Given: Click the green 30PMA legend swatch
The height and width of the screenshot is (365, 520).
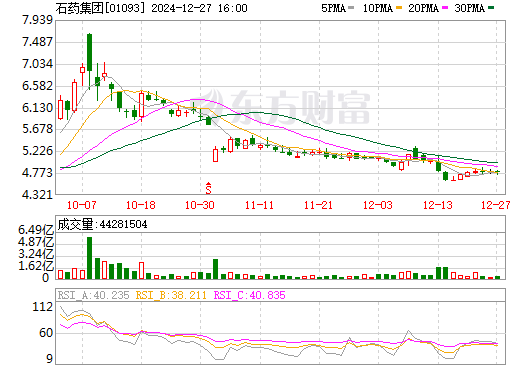Looking at the screenshot, I should pos(491,8).
